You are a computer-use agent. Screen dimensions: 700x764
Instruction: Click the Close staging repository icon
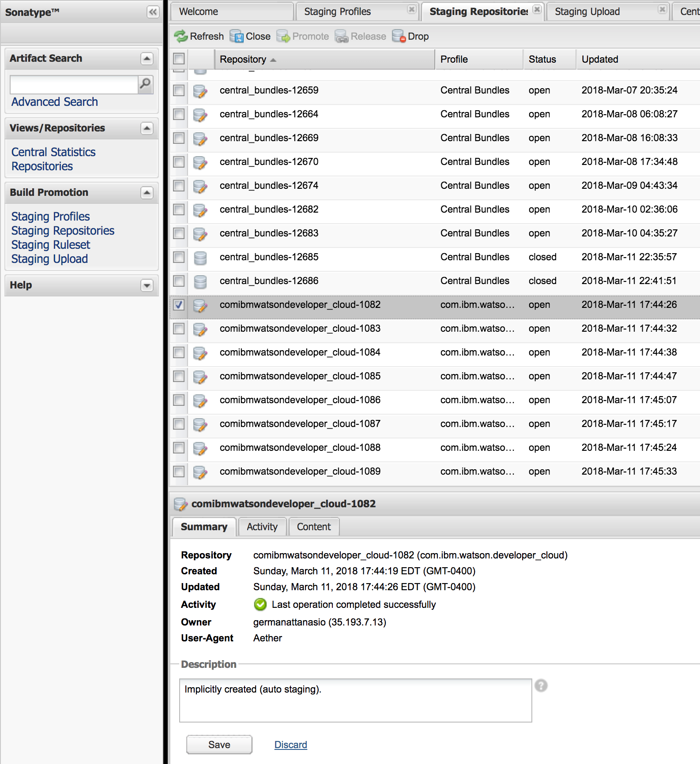click(237, 36)
